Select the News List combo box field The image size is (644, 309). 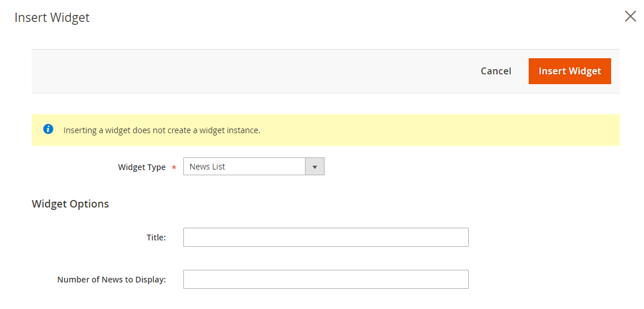pyautogui.click(x=254, y=167)
